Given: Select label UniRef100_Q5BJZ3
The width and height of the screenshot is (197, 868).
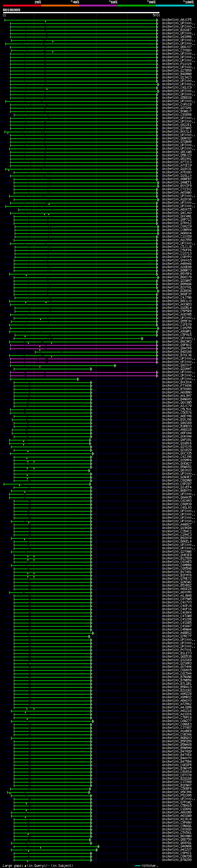Looking at the screenshot, I should click(177, 155).
